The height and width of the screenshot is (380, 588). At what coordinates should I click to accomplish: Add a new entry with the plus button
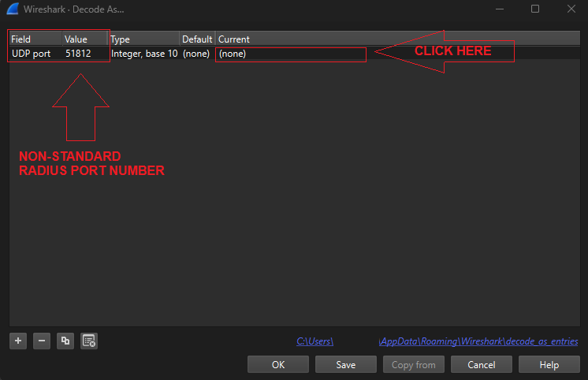(x=20, y=341)
